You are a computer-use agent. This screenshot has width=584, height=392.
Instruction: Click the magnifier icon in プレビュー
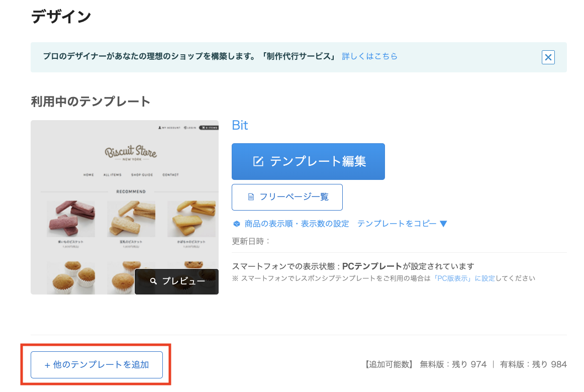(x=153, y=281)
